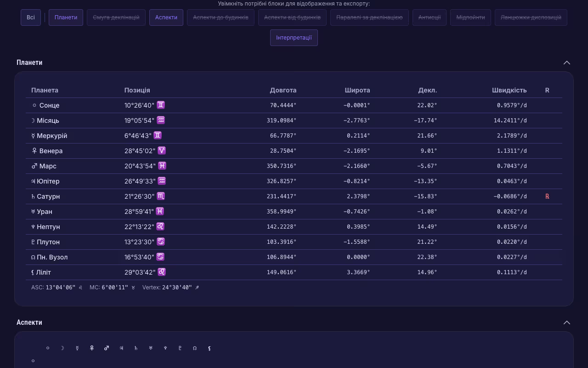Click Saturn's red retrograde symbol
The image size is (588, 368).
pos(547,196)
